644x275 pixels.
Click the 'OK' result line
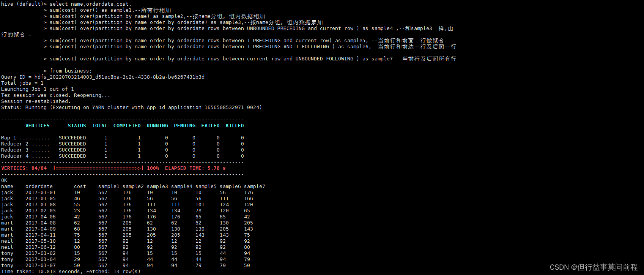point(4,180)
